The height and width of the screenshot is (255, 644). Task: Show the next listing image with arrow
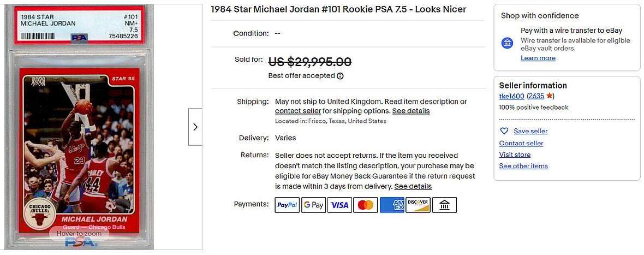(195, 127)
